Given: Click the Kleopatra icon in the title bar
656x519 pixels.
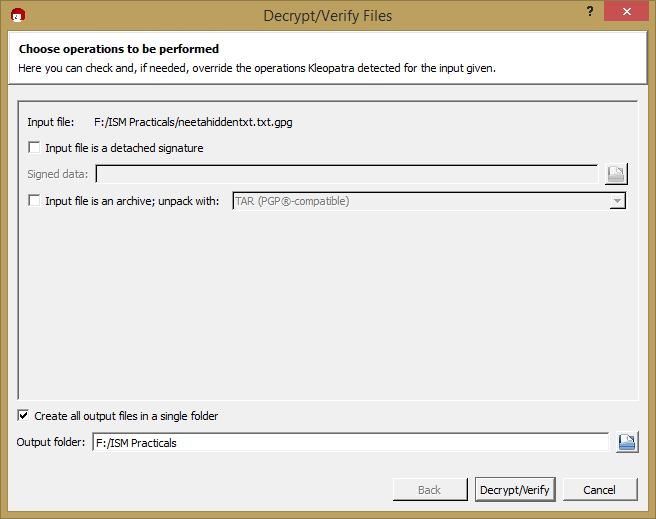Looking at the screenshot, I should click(x=17, y=15).
